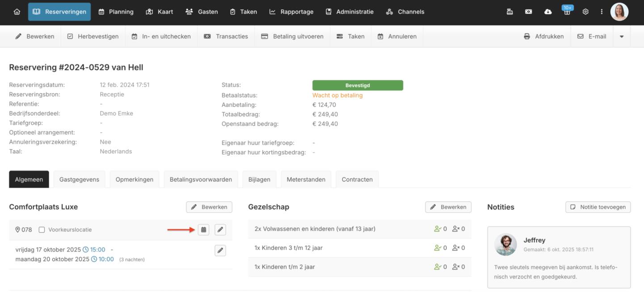Go to Planning in the main menu
This screenshot has width=644, height=292.
point(116,12)
